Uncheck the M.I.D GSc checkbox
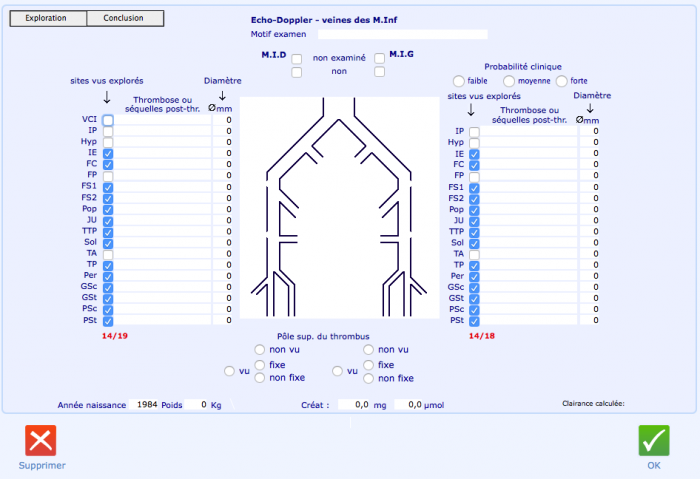 [108, 288]
